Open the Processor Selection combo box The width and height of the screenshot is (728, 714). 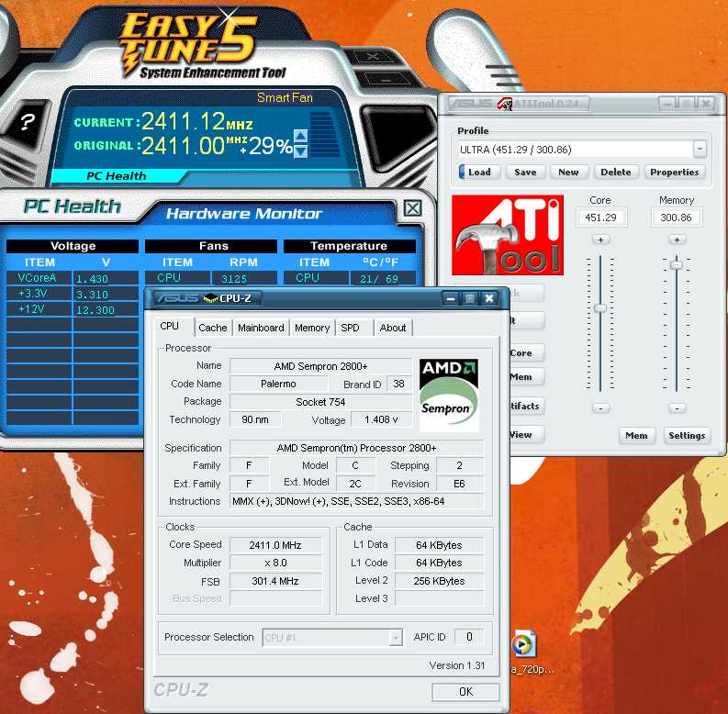[x=396, y=637]
